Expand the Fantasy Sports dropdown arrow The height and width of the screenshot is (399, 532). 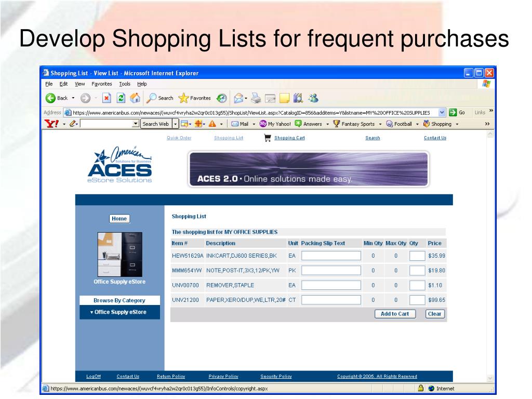coord(380,124)
